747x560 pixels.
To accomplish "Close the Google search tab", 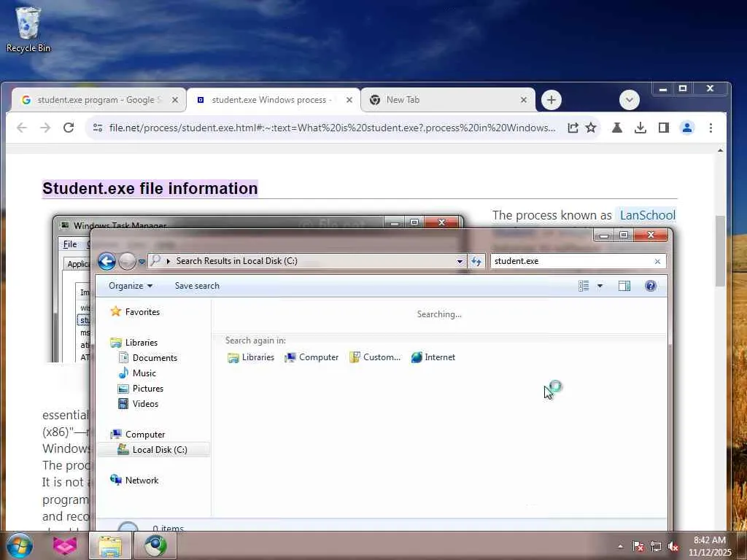I will pyautogui.click(x=175, y=100).
